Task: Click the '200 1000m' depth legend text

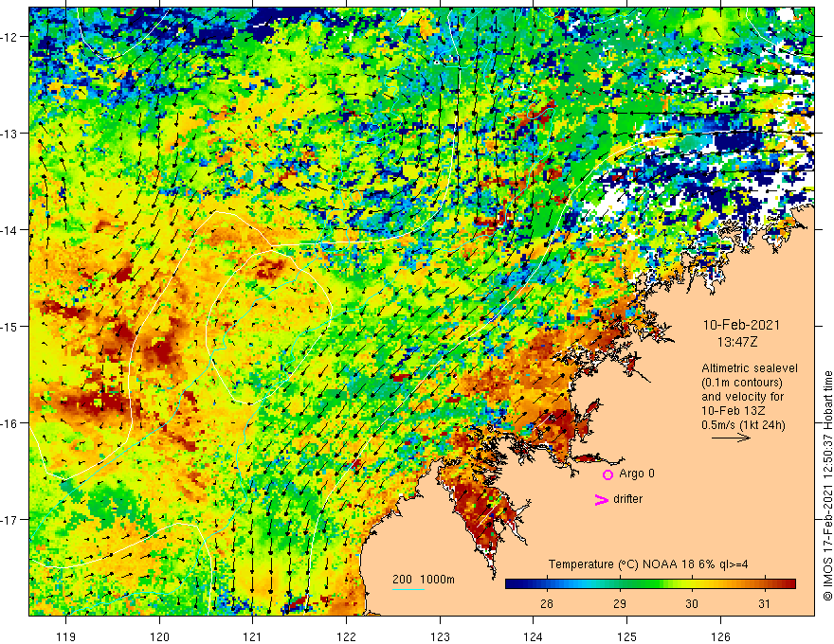Action: coord(424,580)
